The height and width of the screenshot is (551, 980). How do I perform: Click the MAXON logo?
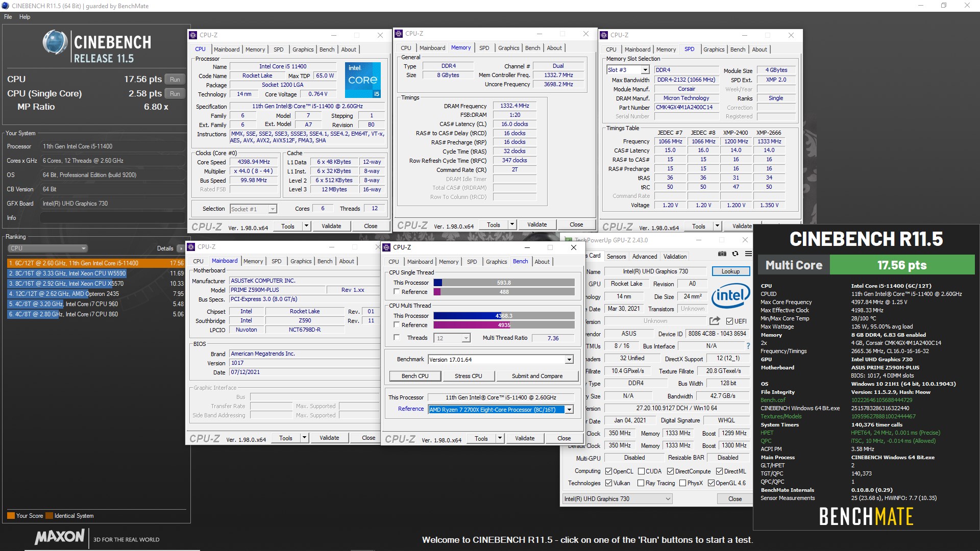pos(60,537)
